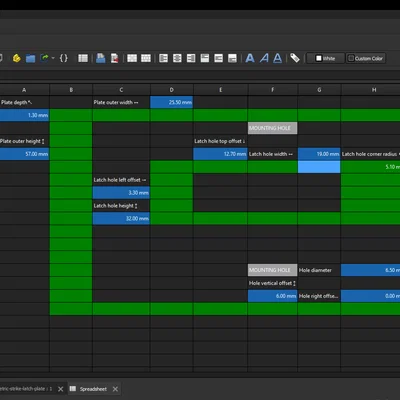Align cell content to the left
400x400 pixels.
pyautogui.click(x=163, y=58)
